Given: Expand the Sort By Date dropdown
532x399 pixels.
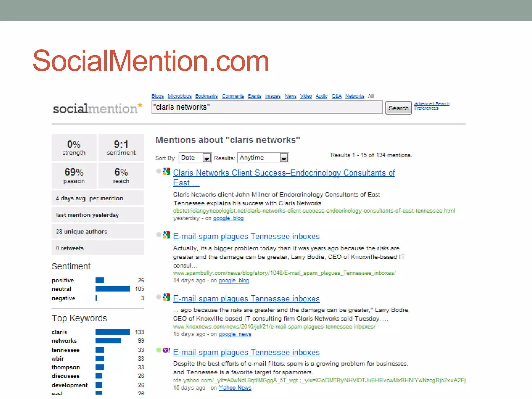Looking at the screenshot, I should click(x=195, y=158).
